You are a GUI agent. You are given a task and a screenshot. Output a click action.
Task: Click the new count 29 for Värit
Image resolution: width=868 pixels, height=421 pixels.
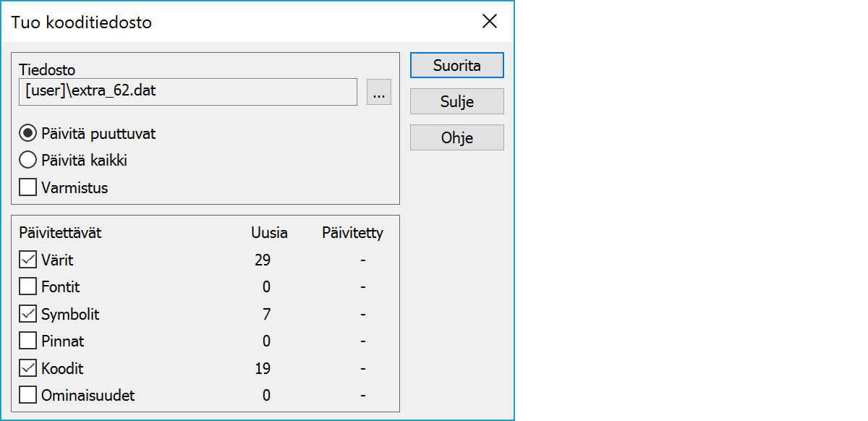(263, 260)
